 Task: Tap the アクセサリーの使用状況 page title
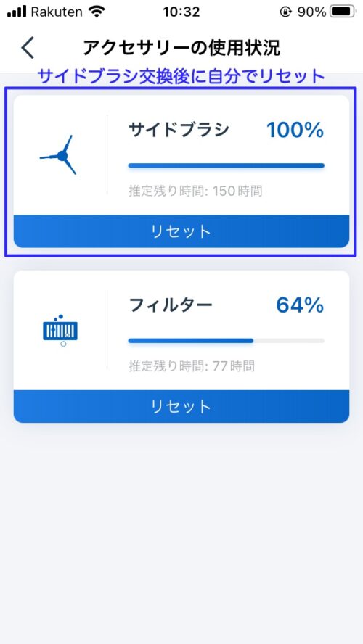pos(181,48)
